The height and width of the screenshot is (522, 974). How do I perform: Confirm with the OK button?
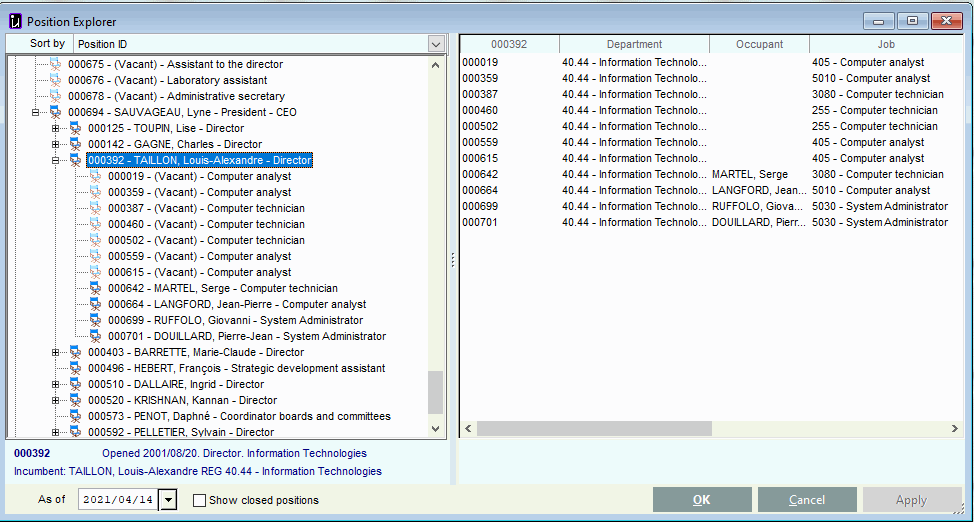click(702, 500)
